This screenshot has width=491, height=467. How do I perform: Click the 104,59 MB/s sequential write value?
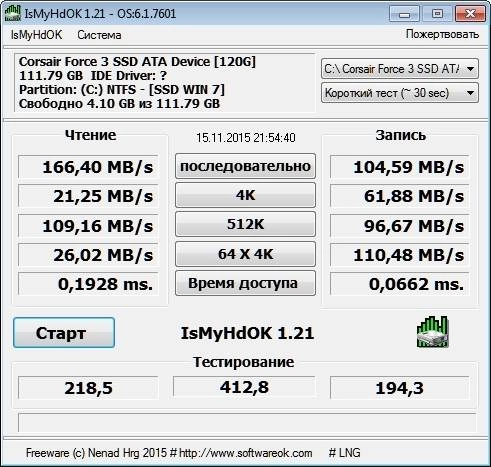tap(400, 167)
